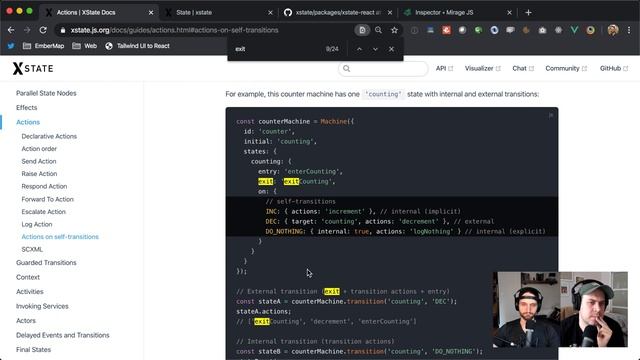This screenshot has width=640, height=360.
Task: Open the red extension icon
Action: click(446, 30)
